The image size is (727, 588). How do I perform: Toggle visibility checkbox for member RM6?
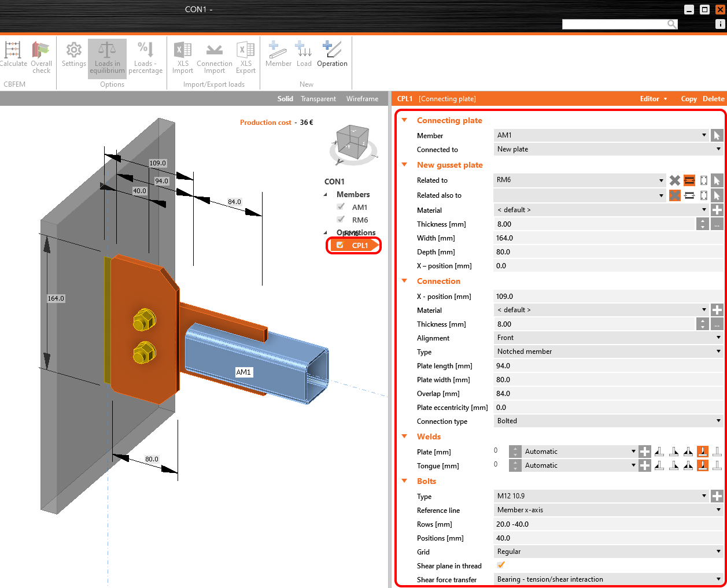click(x=341, y=220)
